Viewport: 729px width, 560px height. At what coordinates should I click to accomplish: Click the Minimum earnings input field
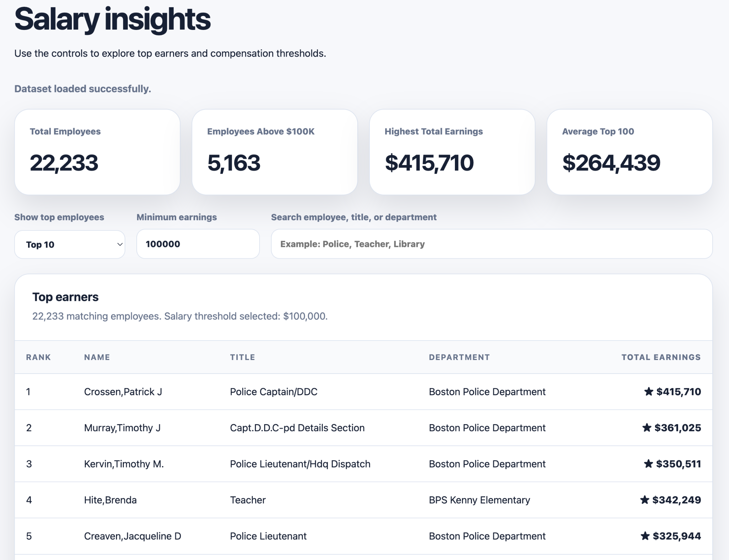(x=198, y=244)
